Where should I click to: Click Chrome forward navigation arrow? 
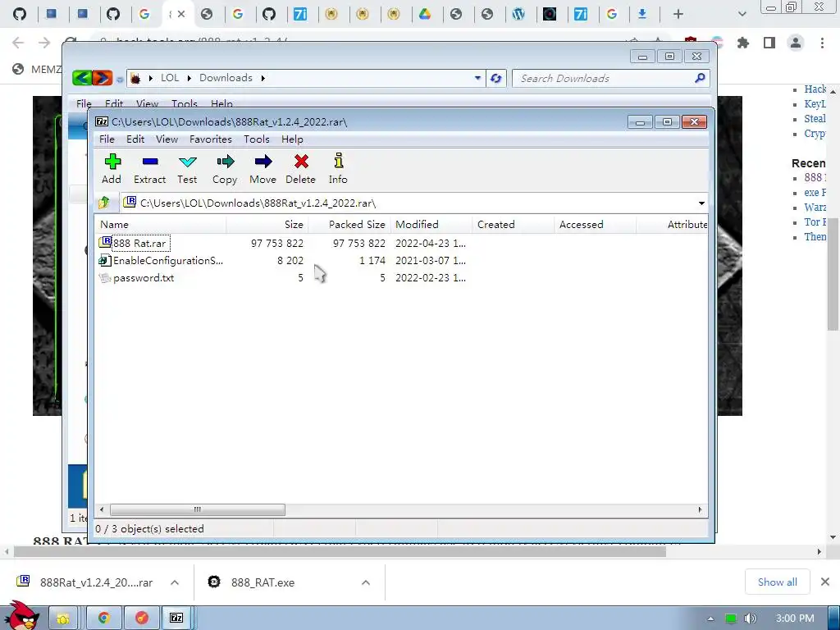(44, 43)
